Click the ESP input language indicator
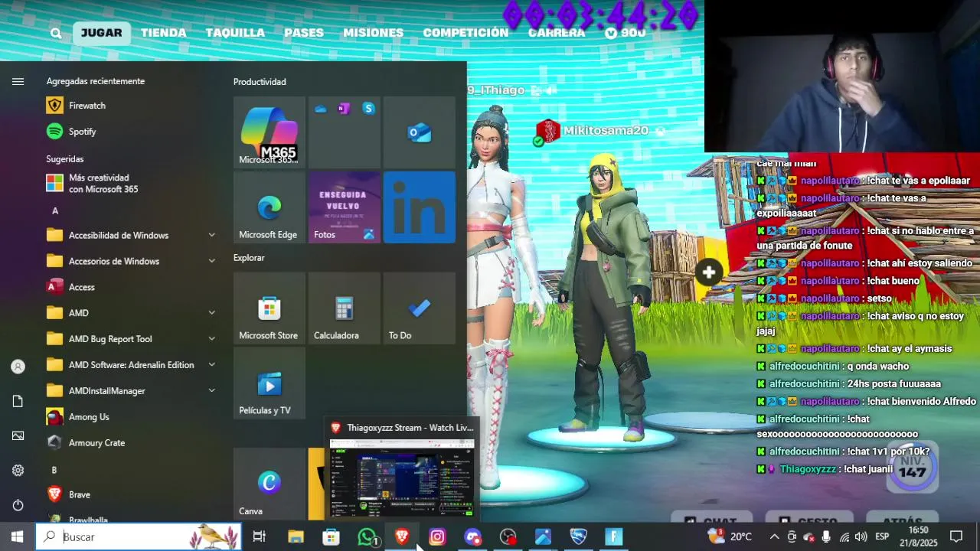980x551 pixels. 882,537
